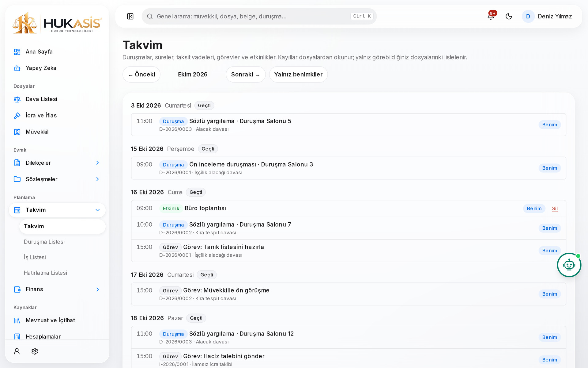
Task: Click the HUKASİS logo
Action: click(x=57, y=23)
